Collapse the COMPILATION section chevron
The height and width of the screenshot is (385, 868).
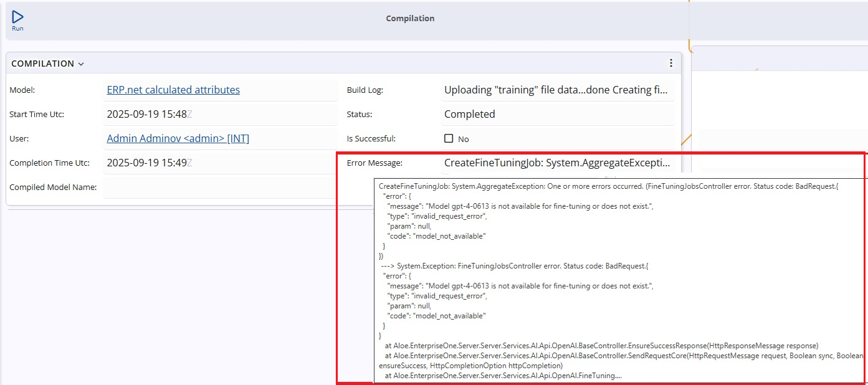(81, 64)
